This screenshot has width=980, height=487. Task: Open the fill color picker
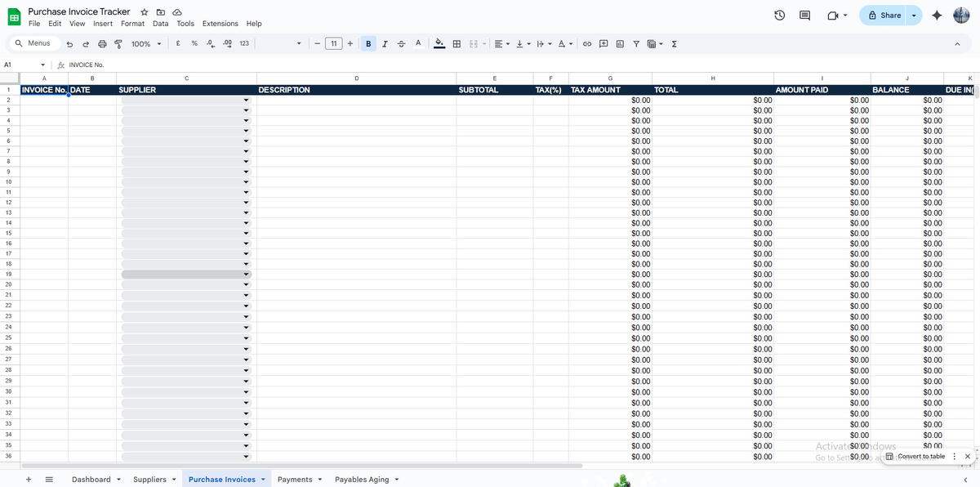[x=439, y=44]
